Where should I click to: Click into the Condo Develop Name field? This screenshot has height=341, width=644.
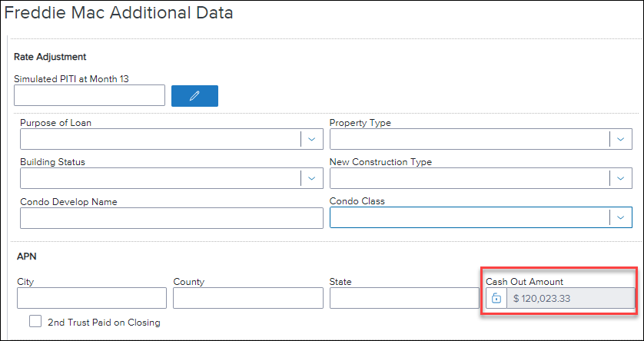(171, 217)
